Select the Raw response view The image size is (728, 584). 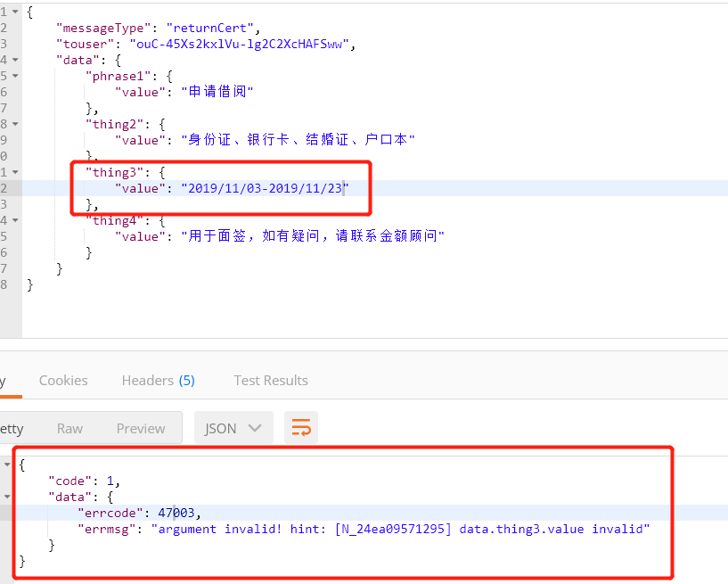(x=70, y=428)
